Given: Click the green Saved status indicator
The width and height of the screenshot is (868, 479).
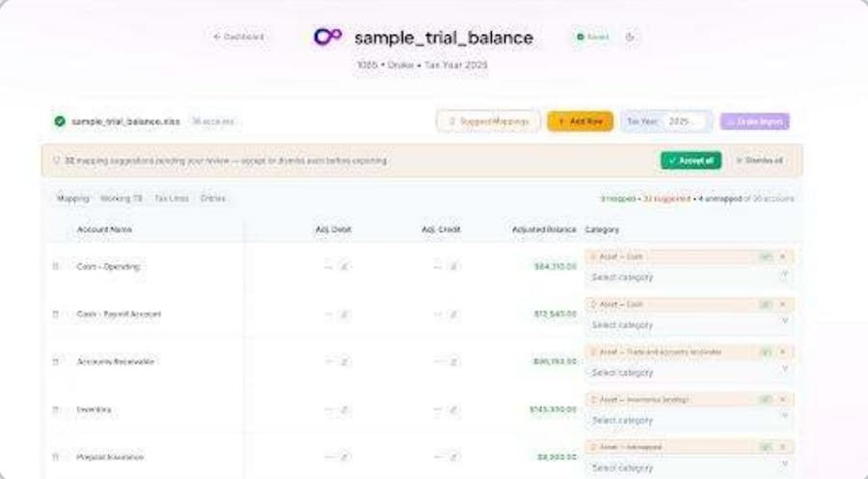Looking at the screenshot, I should point(592,37).
